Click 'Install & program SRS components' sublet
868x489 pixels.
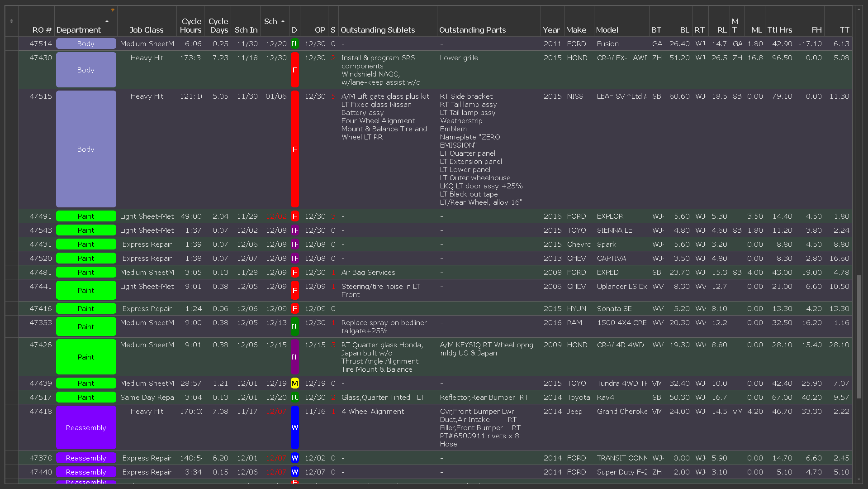coord(378,62)
